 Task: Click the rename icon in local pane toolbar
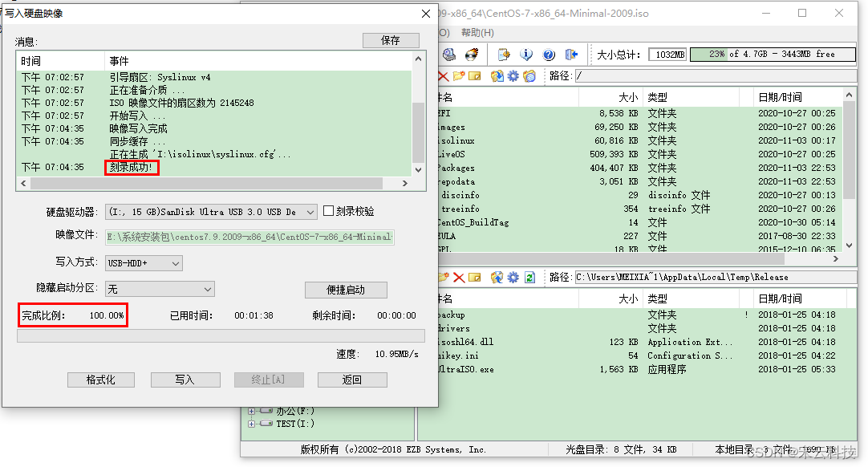(475, 277)
